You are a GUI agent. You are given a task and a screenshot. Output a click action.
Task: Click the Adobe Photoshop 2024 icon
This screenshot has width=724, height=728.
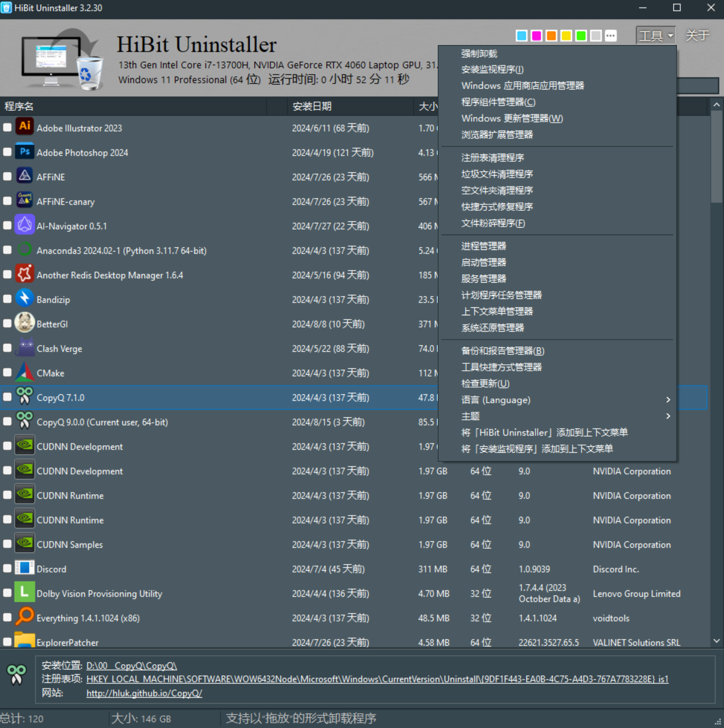pyautogui.click(x=24, y=152)
